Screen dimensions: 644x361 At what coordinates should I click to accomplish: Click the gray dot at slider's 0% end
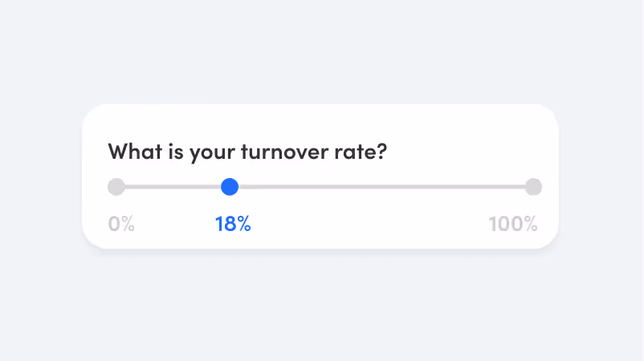point(116,187)
